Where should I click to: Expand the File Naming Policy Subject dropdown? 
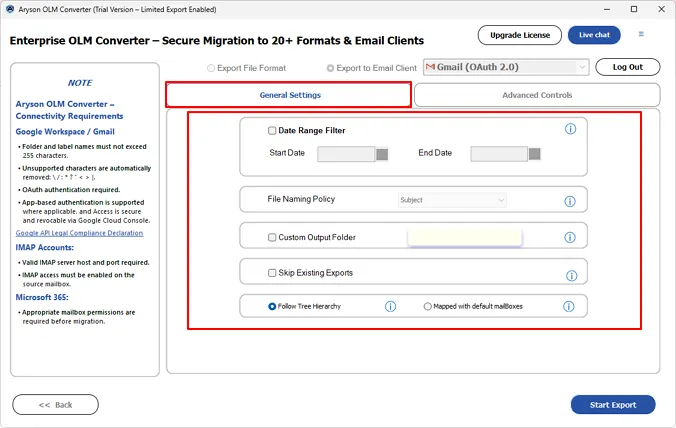[452, 200]
